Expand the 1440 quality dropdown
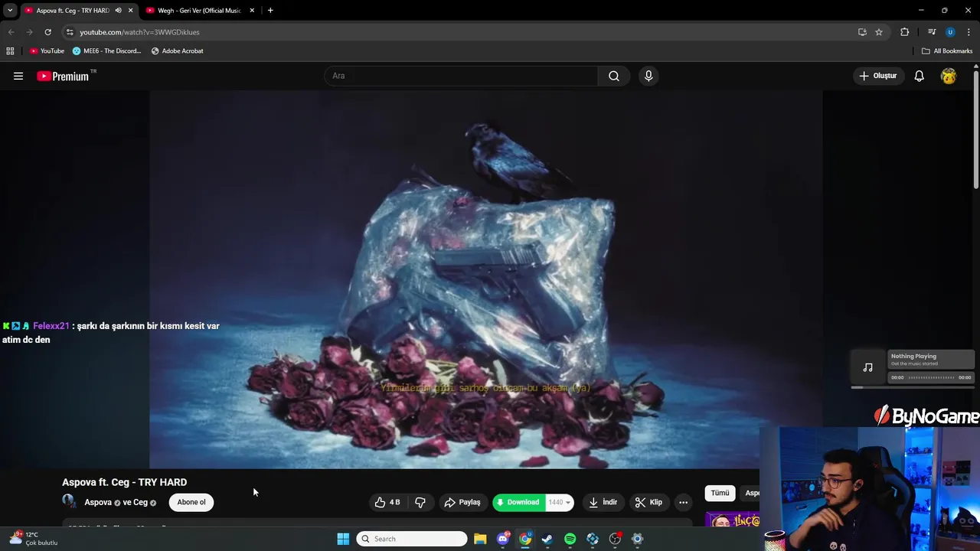The image size is (980, 551). (560, 502)
